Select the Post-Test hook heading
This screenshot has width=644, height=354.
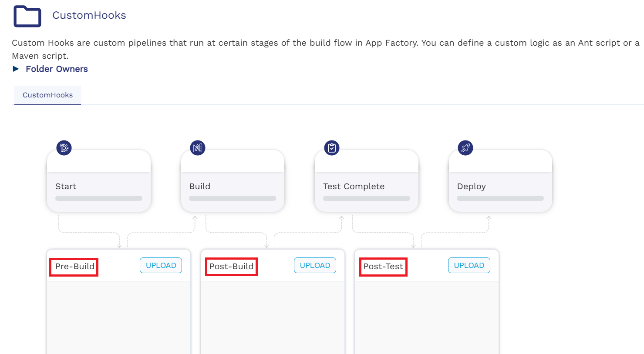[x=383, y=267]
